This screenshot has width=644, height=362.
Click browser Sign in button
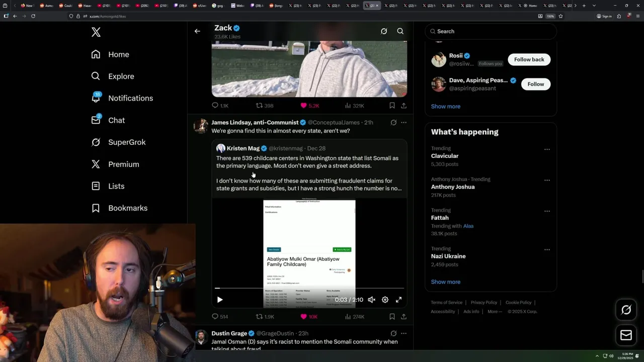pyautogui.click(x=604, y=16)
